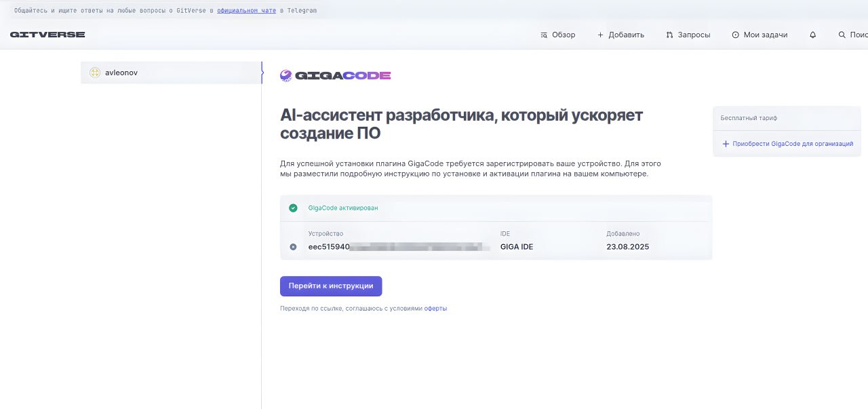This screenshot has height=409, width=868.
Task: Click the GigaCode logo
Action: point(335,75)
